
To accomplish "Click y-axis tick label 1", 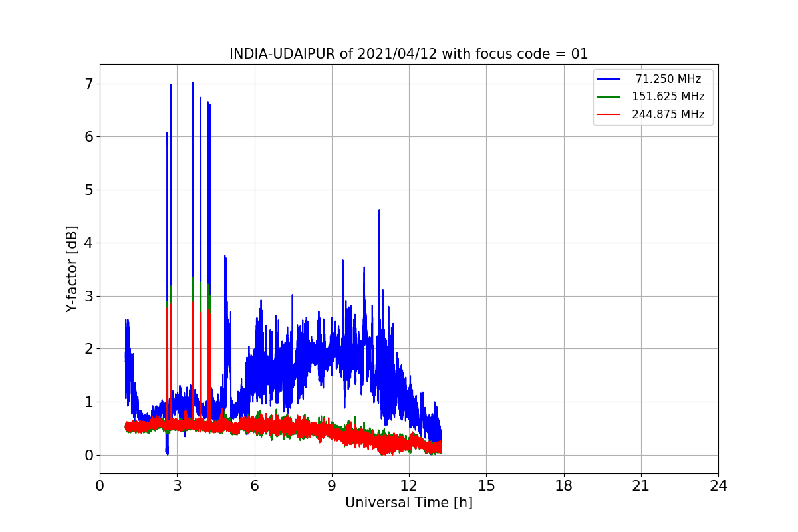I will 88,402.
